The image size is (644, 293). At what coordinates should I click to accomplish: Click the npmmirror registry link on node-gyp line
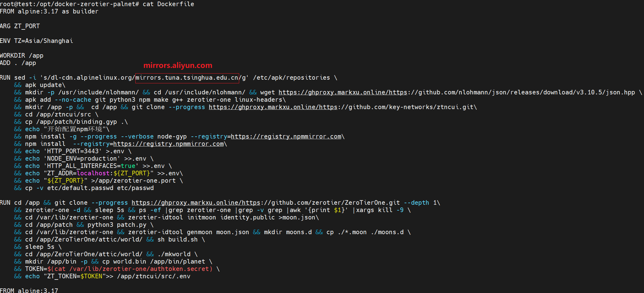pyautogui.click(x=286, y=136)
